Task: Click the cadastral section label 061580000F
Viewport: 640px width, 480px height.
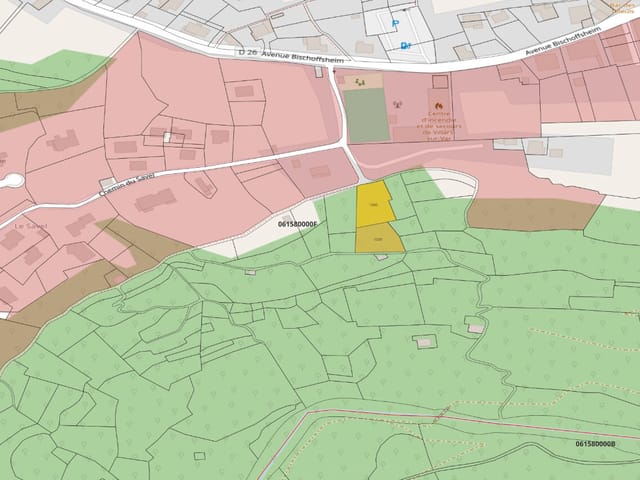Action: click(297, 224)
